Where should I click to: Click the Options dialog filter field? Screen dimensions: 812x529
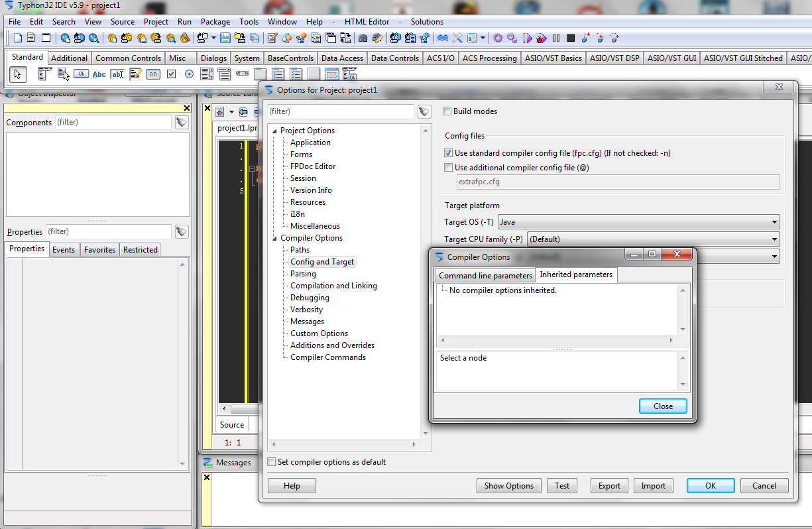click(x=341, y=111)
